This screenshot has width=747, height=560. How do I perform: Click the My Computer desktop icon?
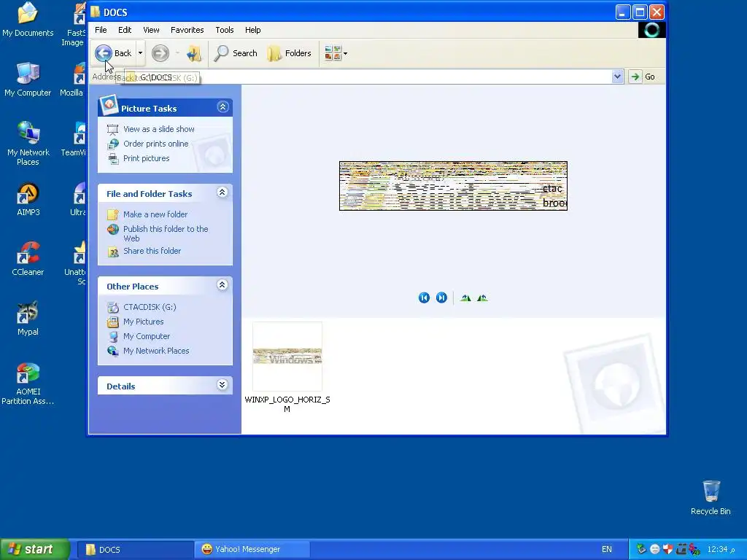(28, 79)
